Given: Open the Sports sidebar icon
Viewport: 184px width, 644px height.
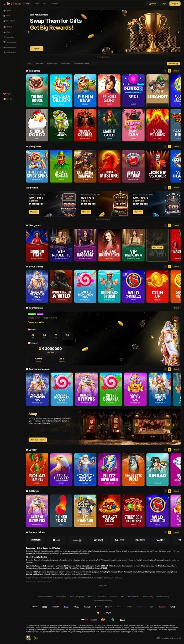Looking at the screenshot, I should click(4, 11).
